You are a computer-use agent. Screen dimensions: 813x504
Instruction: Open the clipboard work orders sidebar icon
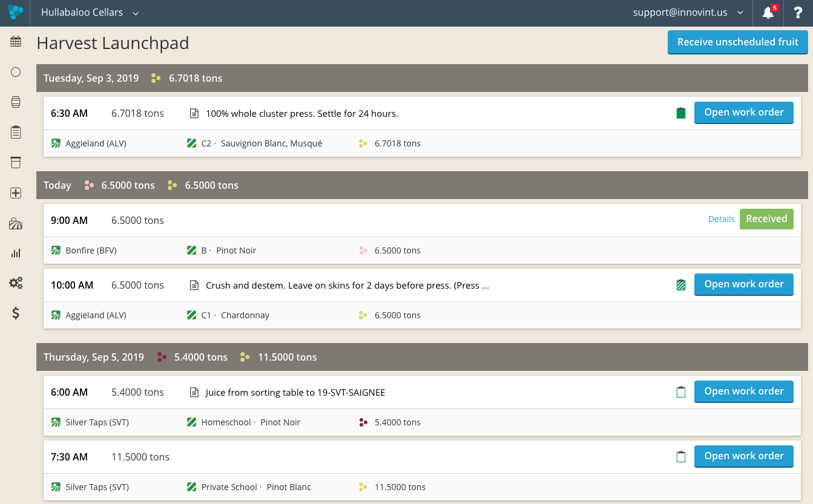click(16, 132)
